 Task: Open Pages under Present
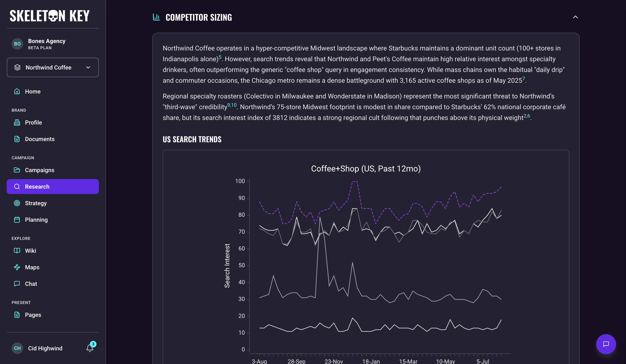(53, 315)
